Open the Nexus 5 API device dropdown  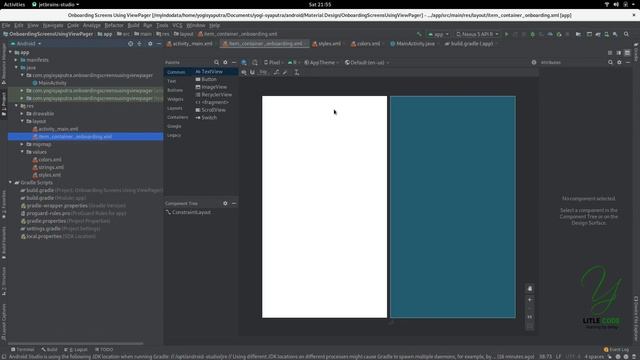(x=477, y=34)
